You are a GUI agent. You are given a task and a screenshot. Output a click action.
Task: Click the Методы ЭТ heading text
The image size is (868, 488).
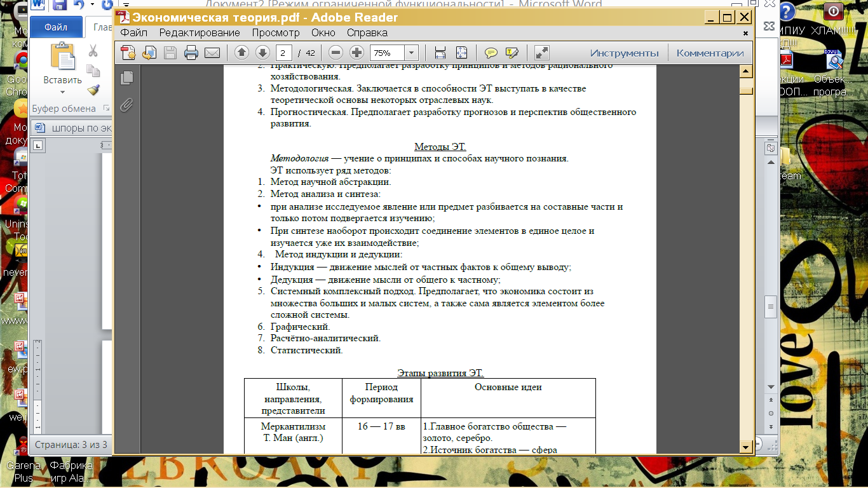tap(440, 147)
